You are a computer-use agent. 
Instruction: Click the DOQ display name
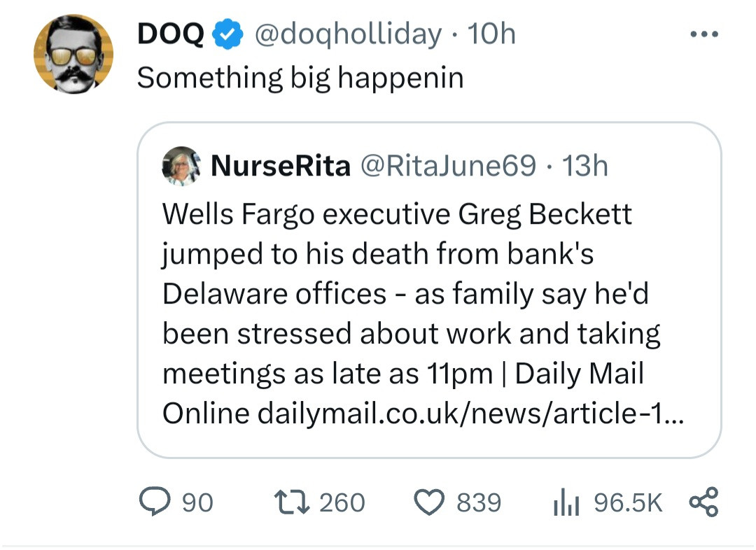[171, 34]
